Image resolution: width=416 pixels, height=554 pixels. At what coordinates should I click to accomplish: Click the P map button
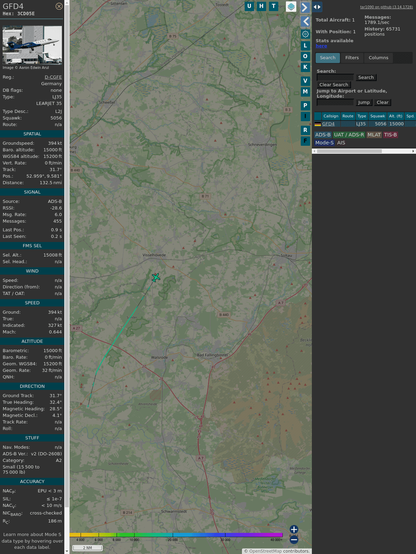(305, 105)
